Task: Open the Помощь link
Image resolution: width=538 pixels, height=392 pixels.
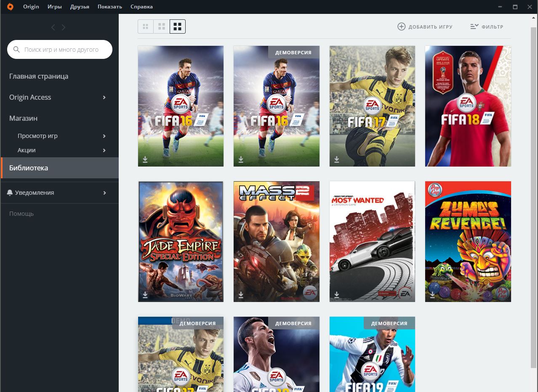Action: (x=21, y=214)
